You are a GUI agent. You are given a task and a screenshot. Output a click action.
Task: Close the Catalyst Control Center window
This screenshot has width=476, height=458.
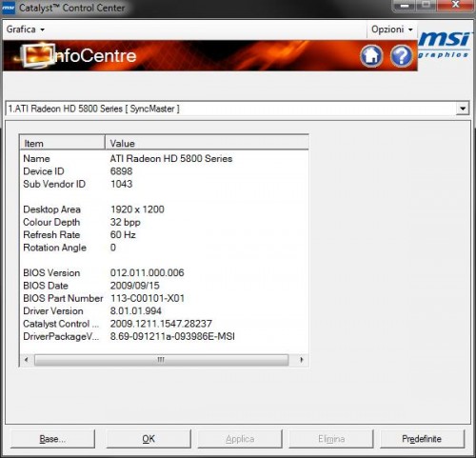pos(456,5)
